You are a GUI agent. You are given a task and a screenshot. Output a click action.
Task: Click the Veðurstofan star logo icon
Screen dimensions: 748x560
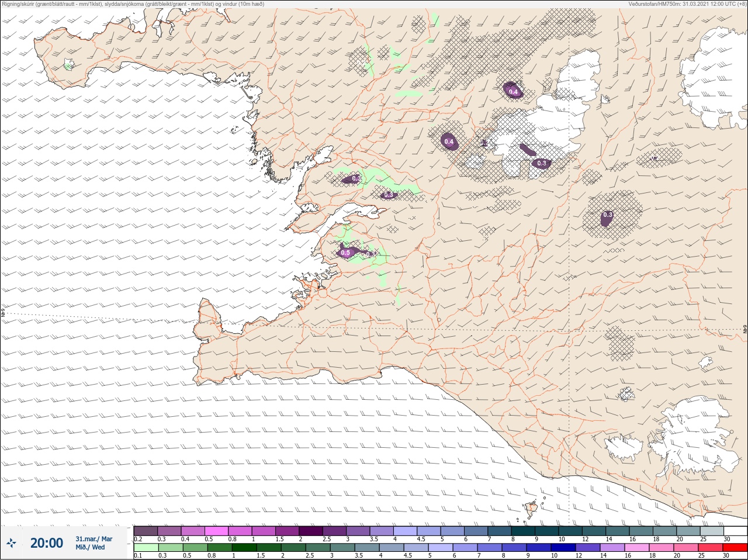[x=11, y=543]
